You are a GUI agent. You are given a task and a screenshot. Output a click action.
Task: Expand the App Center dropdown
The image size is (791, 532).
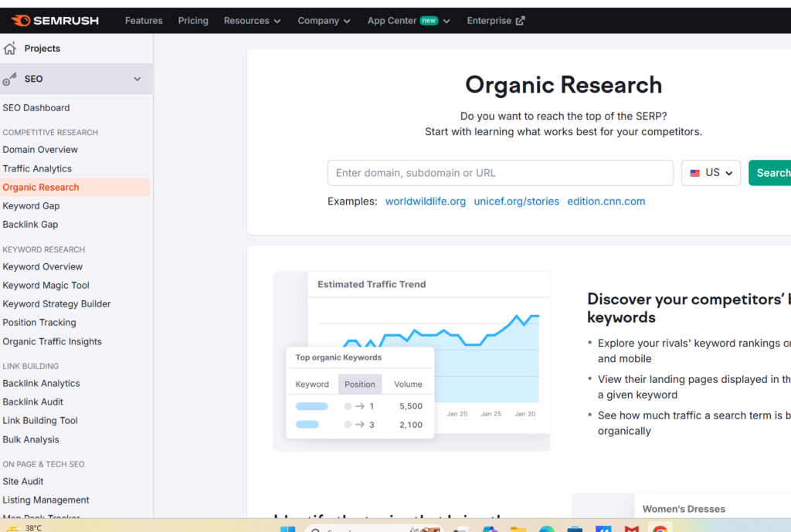pos(446,21)
